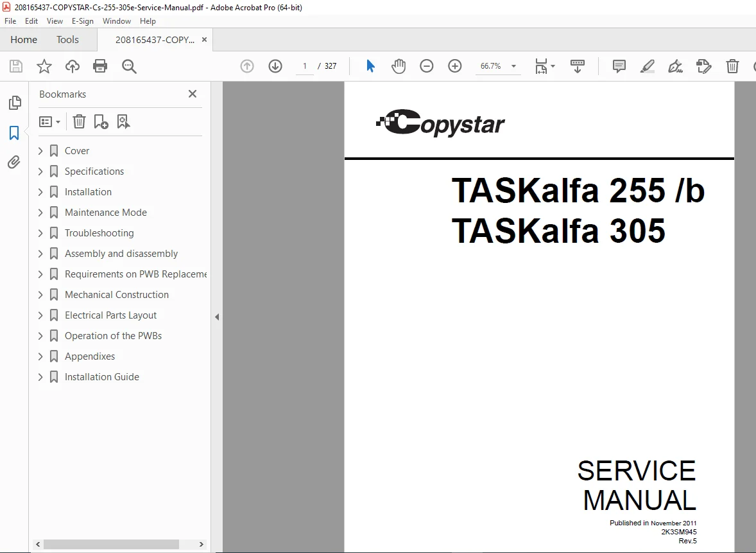Switch to the Home tab
The image size is (756, 553).
pos(24,40)
